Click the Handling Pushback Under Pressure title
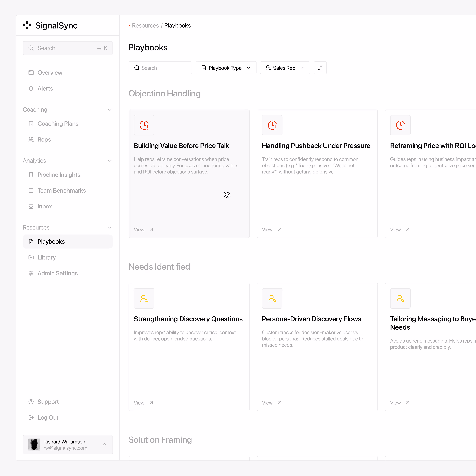The height and width of the screenshot is (476, 476). [316, 146]
